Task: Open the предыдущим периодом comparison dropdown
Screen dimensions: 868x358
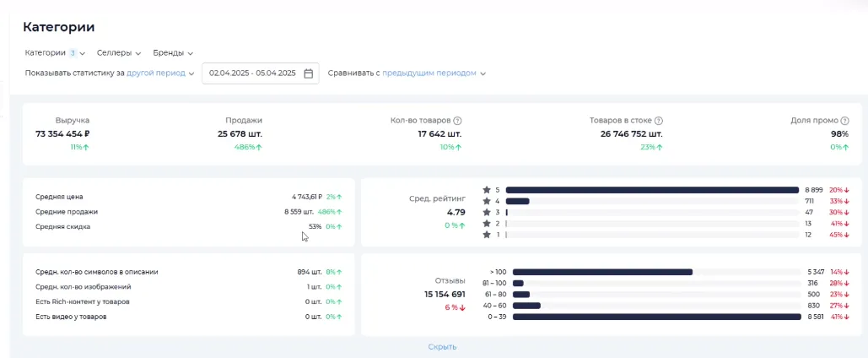Action: (x=434, y=73)
